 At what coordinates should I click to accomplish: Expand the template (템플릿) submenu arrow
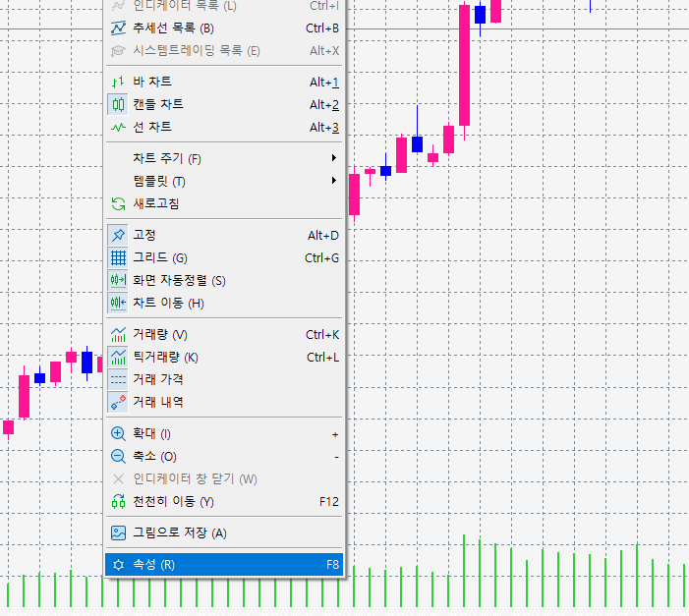click(334, 181)
